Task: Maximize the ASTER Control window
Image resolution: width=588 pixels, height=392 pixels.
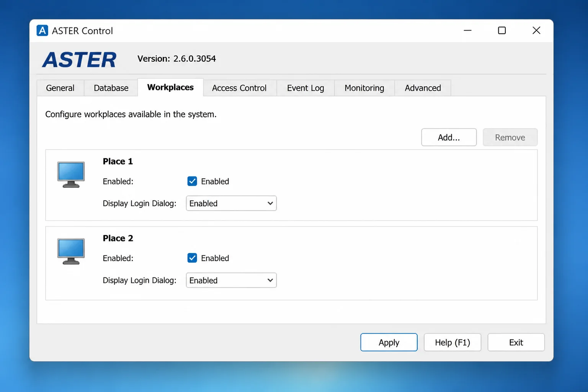Action: click(x=502, y=31)
